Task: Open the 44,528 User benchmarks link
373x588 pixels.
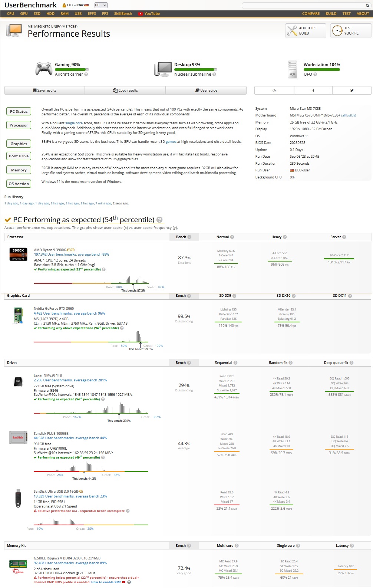Action: (x=70, y=438)
